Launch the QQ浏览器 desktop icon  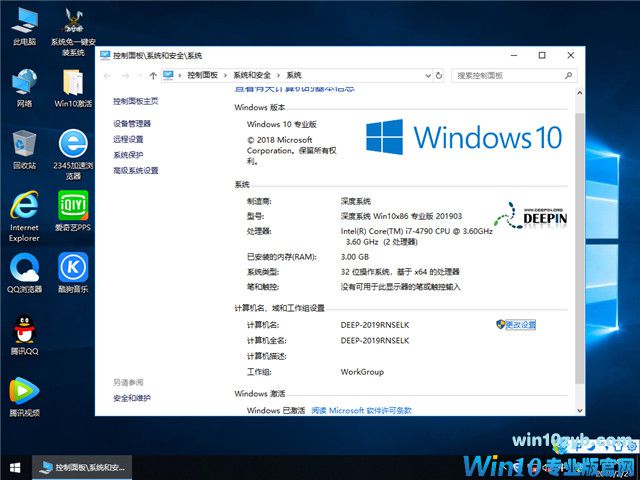[24, 273]
